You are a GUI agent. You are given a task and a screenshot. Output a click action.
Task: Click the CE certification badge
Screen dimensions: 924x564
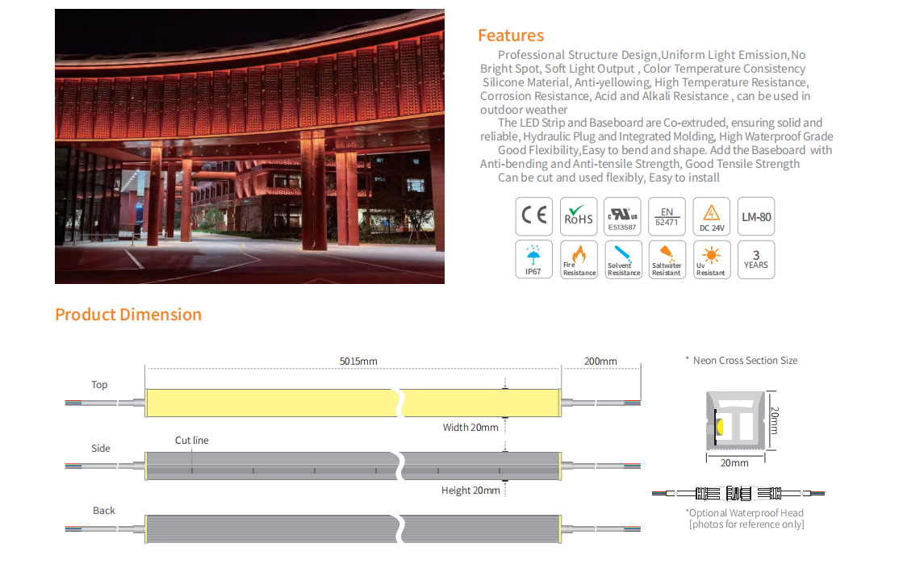click(x=534, y=216)
